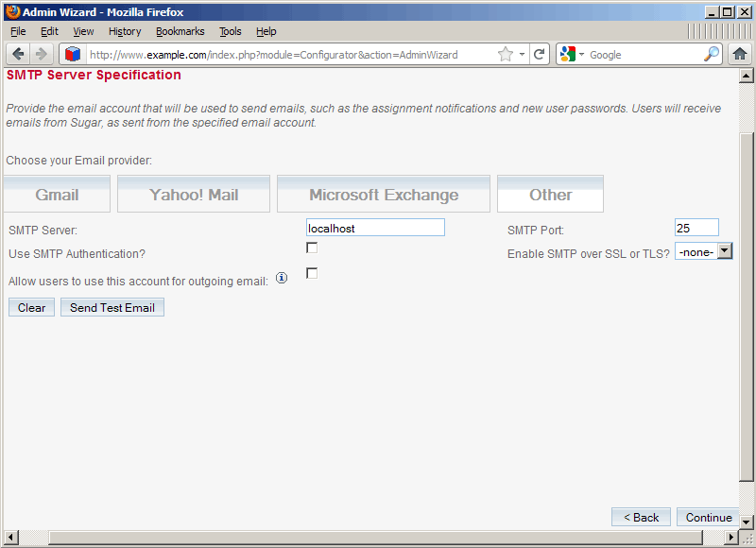Click the SMTP Server input showing localhost
The height and width of the screenshot is (548, 756).
pyautogui.click(x=374, y=227)
